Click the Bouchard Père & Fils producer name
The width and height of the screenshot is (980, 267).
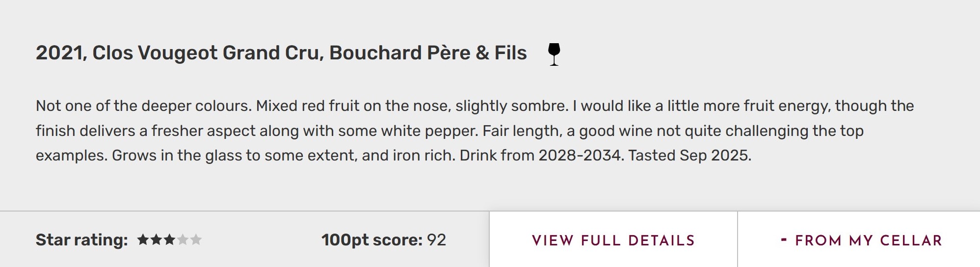tap(428, 53)
